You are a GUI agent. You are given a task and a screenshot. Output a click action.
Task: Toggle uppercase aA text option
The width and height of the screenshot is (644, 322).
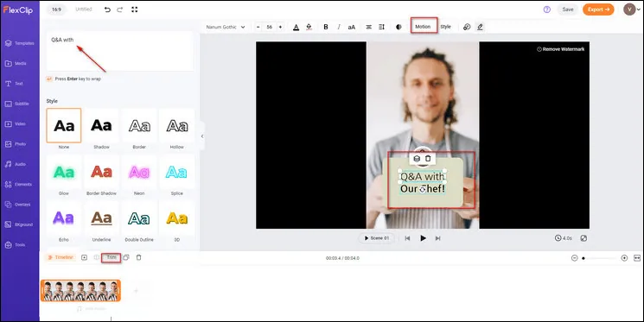click(x=352, y=27)
